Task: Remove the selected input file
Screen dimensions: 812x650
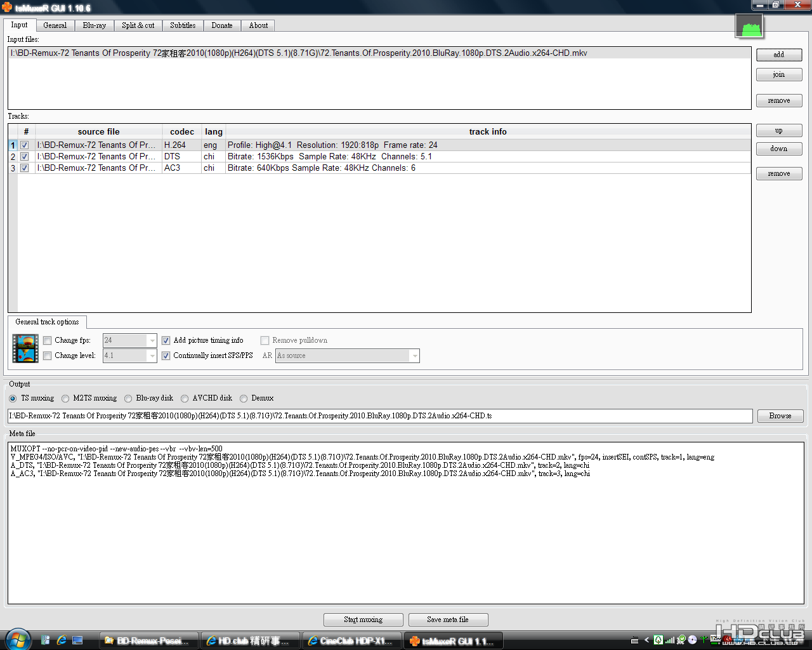Action: (779, 101)
